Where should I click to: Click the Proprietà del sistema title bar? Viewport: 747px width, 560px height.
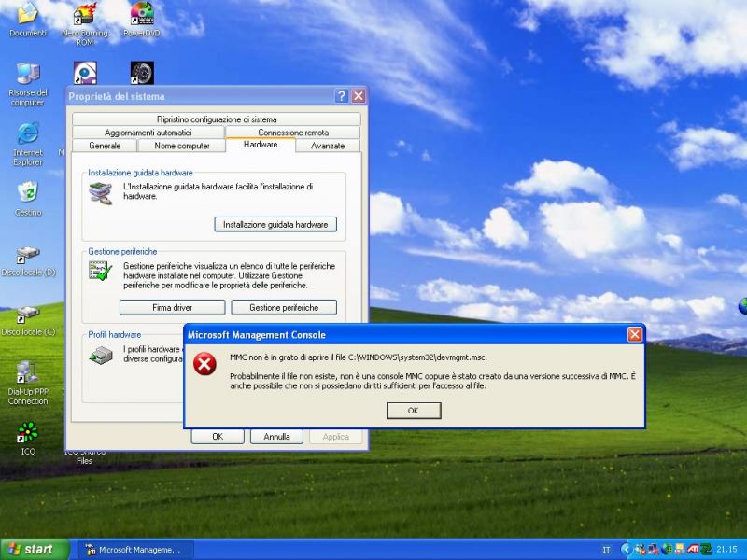coord(217,96)
